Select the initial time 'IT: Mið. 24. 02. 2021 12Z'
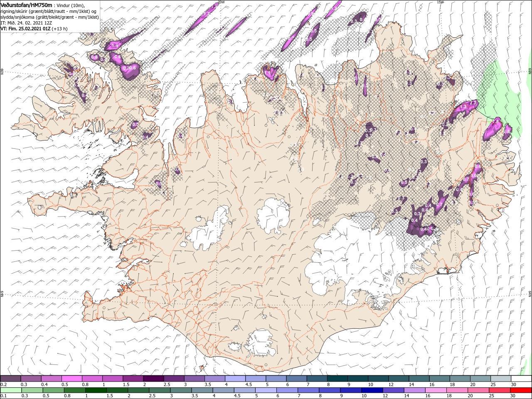Image resolution: width=532 pixels, height=399 pixels. tap(26, 23)
